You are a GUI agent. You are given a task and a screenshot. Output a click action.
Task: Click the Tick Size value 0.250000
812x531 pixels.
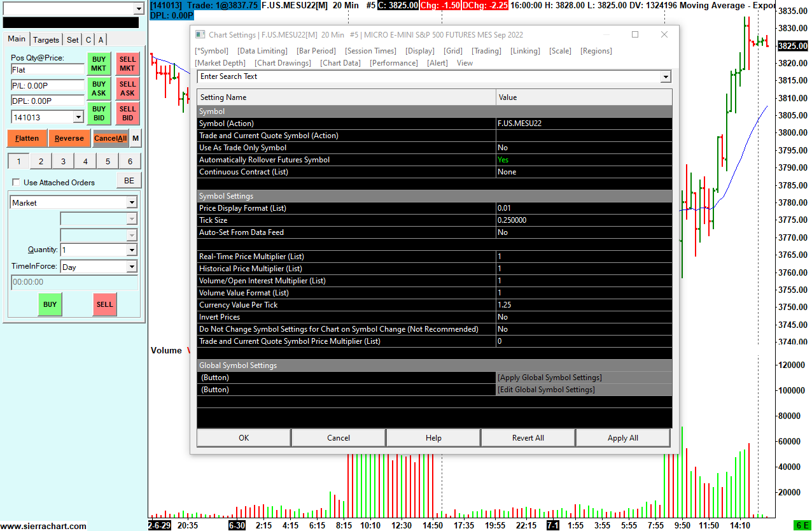(x=584, y=220)
